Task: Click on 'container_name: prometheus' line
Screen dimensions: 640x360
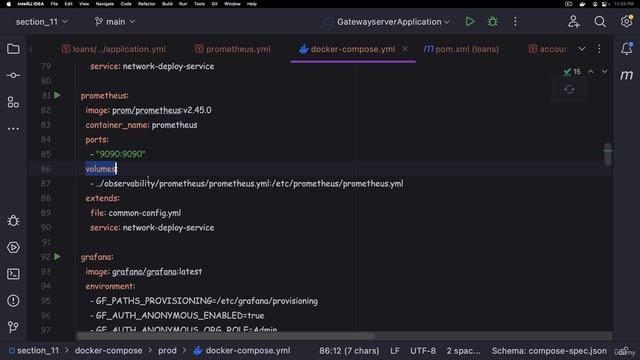Action: tap(141, 125)
